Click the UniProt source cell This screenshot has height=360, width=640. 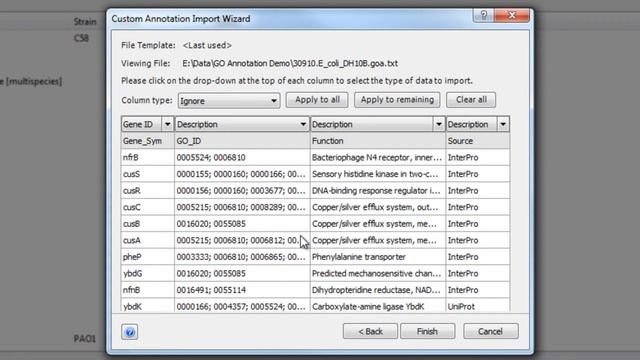[x=478, y=306]
